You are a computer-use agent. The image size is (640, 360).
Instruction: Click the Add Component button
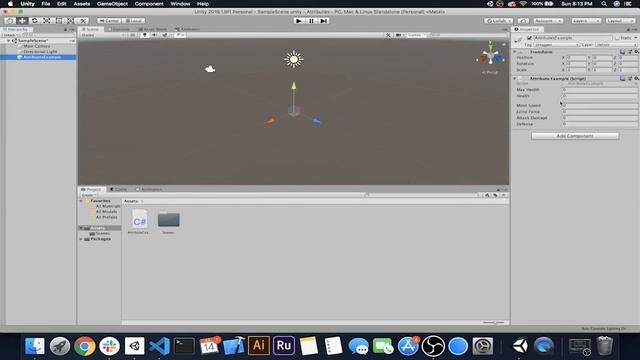point(575,136)
